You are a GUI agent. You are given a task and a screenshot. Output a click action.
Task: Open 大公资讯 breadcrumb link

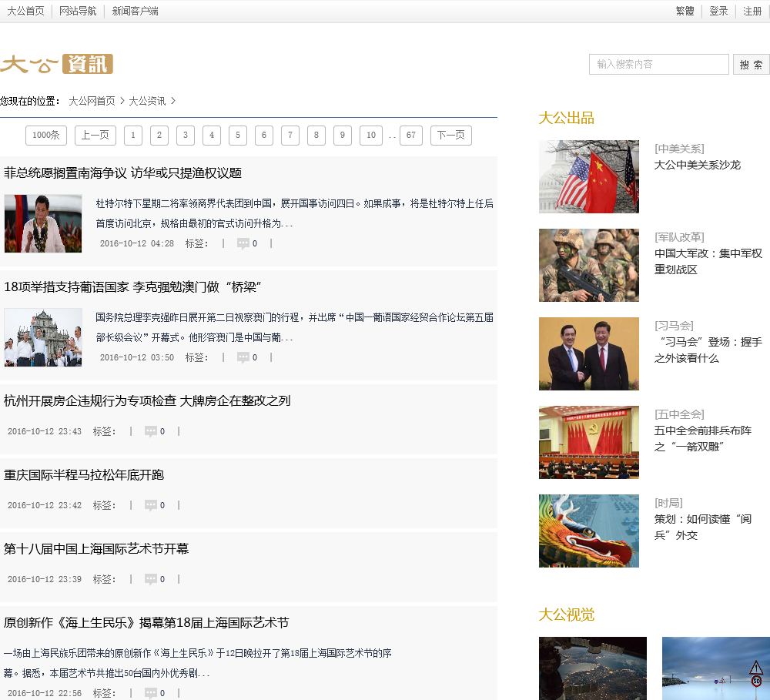click(147, 101)
